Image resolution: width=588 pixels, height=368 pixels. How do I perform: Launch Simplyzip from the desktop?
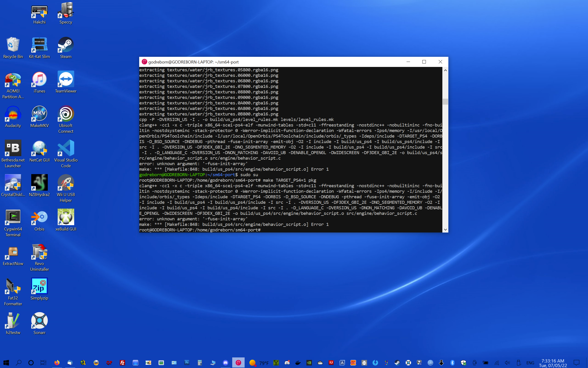coord(39,290)
